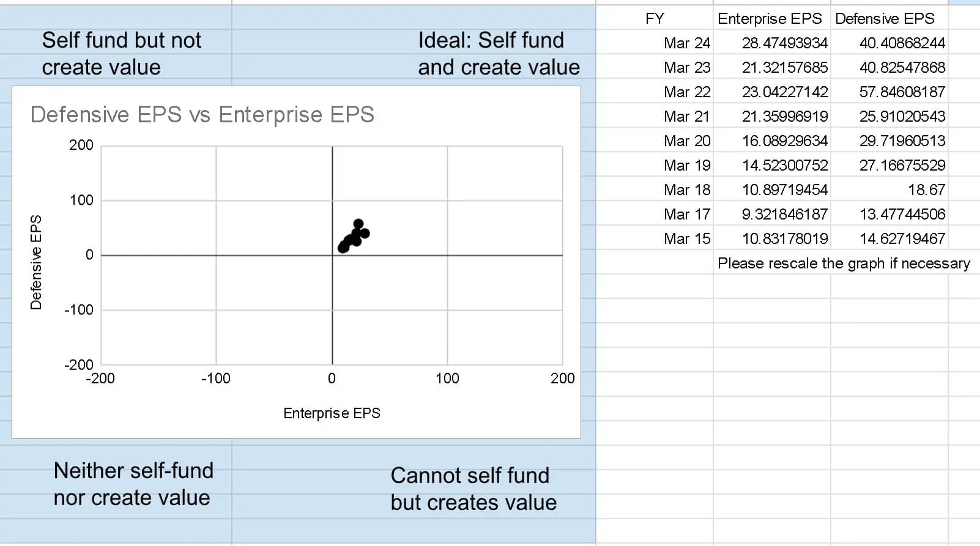Select the Enterprise EPS column header cell
The width and height of the screenshot is (980, 546).
(771, 18)
